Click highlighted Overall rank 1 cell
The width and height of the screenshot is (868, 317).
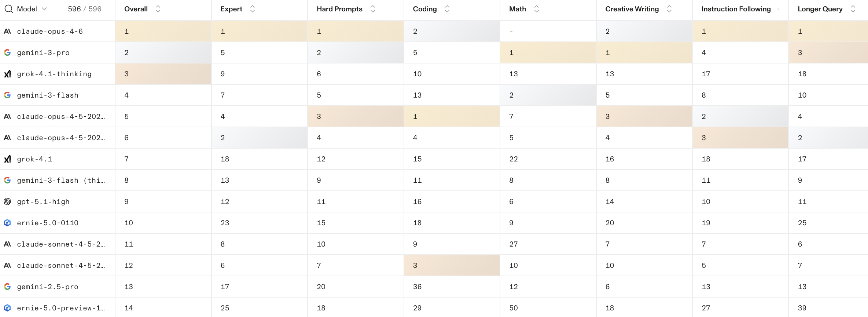[x=163, y=32]
